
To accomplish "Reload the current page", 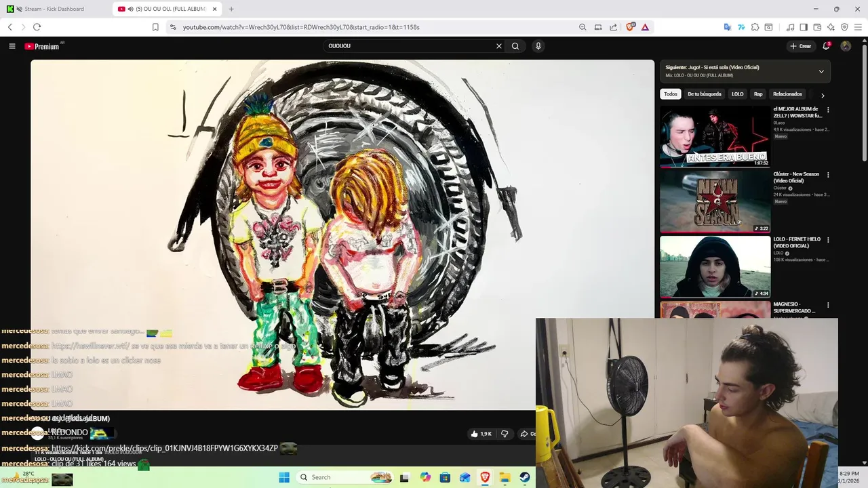I will (x=37, y=27).
